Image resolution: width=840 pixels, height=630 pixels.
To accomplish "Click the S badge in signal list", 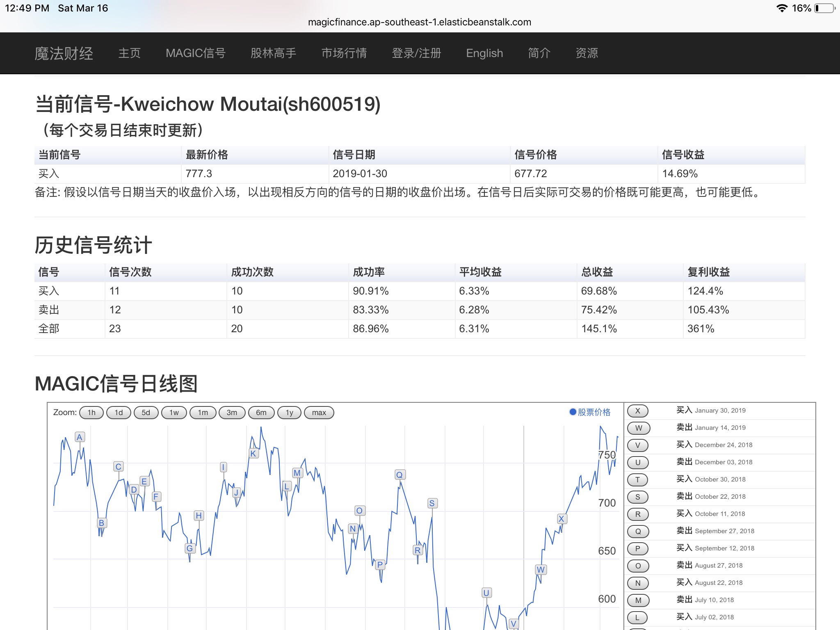I will pyautogui.click(x=638, y=497).
